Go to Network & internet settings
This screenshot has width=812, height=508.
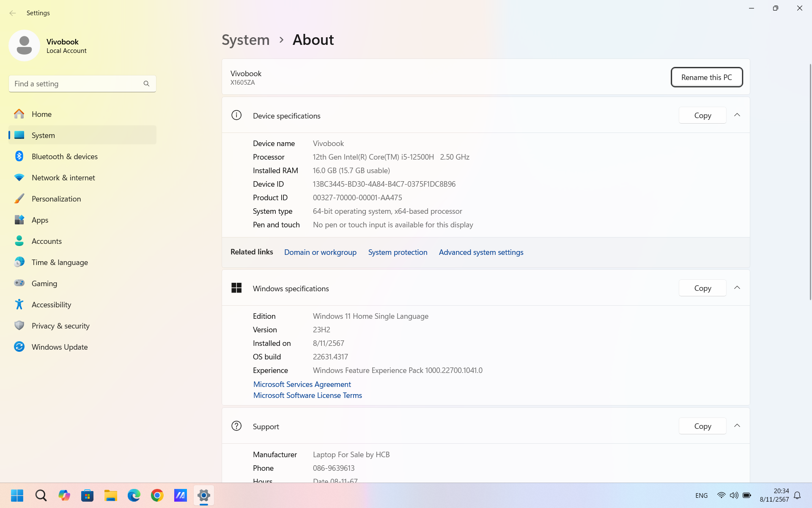pyautogui.click(x=82, y=177)
